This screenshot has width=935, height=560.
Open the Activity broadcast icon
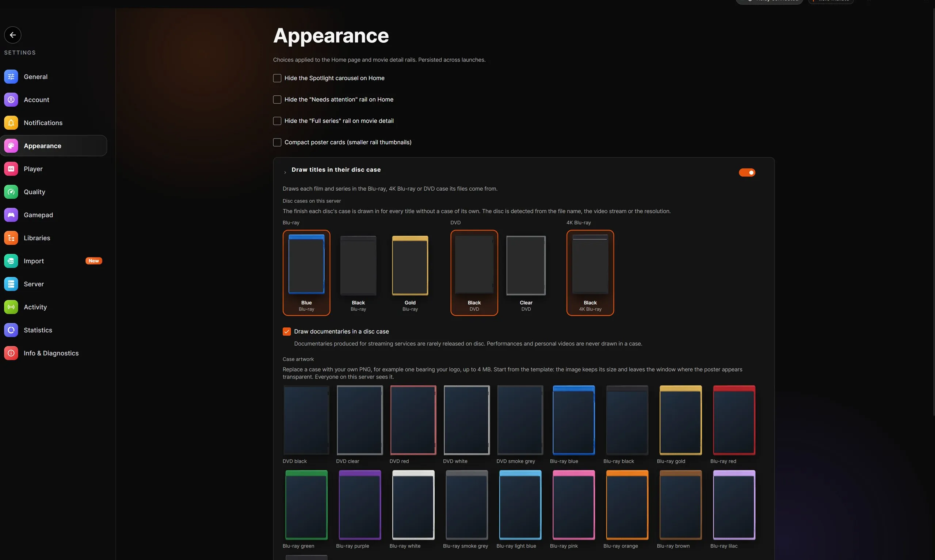coord(11,307)
